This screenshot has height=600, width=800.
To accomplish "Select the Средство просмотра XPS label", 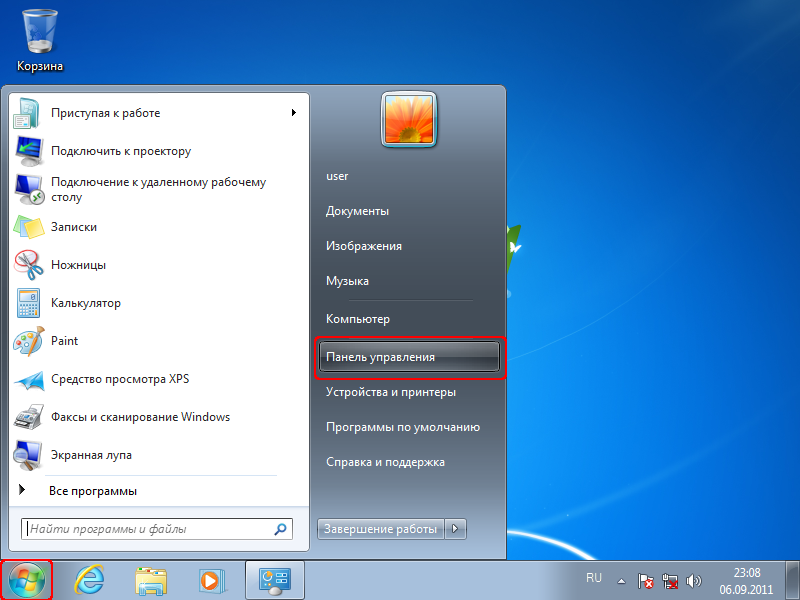I will [x=120, y=379].
